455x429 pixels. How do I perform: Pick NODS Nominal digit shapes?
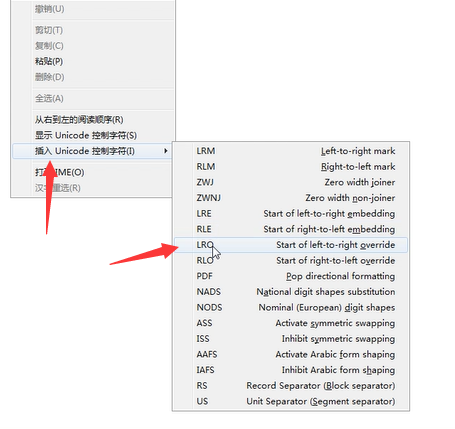291,308
